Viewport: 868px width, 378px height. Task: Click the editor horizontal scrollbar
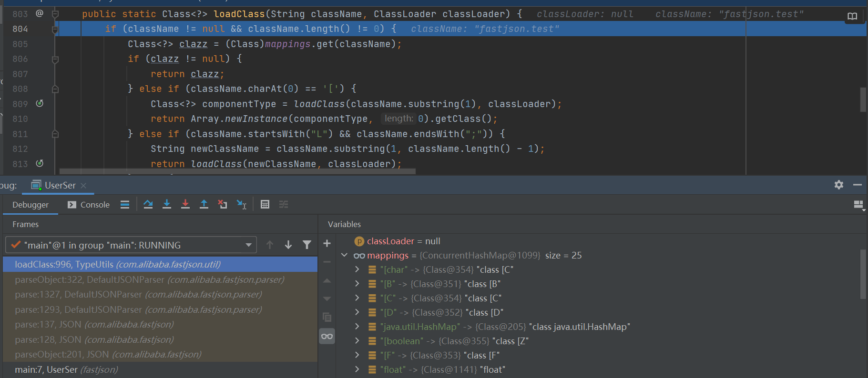pyautogui.click(x=237, y=171)
